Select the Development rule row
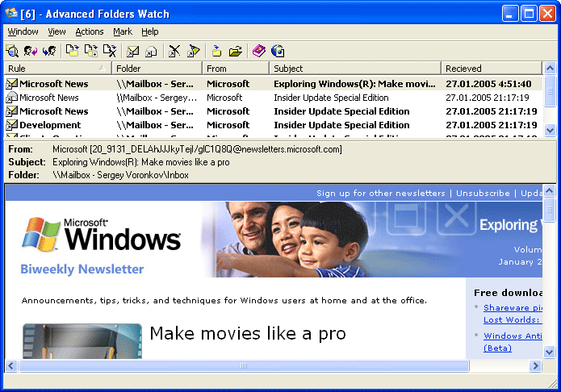The height and width of the screenshot is (392, 561). pos(274,125)
